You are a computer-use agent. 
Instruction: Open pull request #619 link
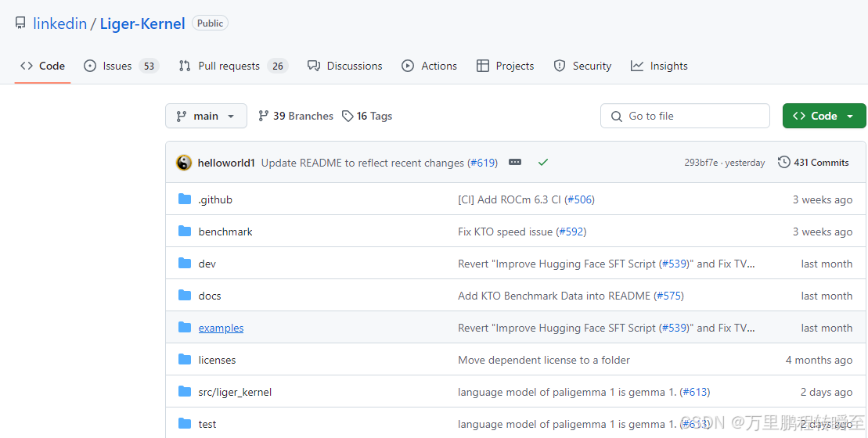pyautogui.click(x=483, y=163)
